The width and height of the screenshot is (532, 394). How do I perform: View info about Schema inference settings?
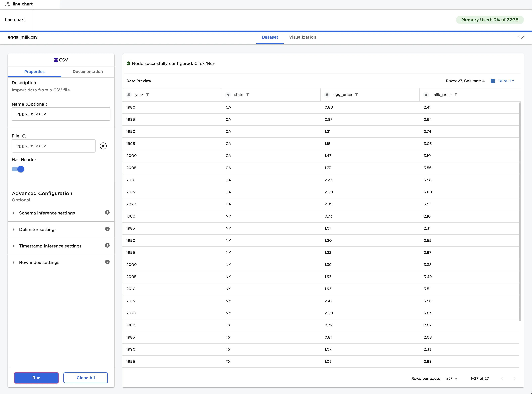coord(107,212)
